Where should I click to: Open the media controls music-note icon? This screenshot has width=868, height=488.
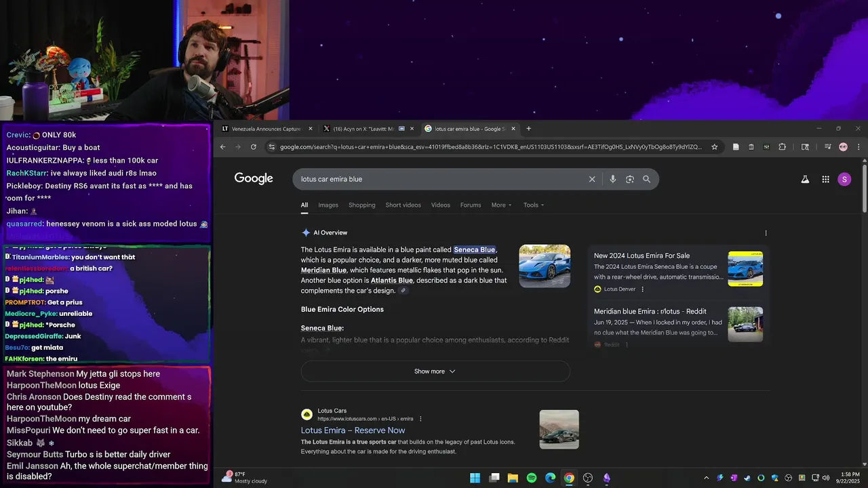[827, 147]
